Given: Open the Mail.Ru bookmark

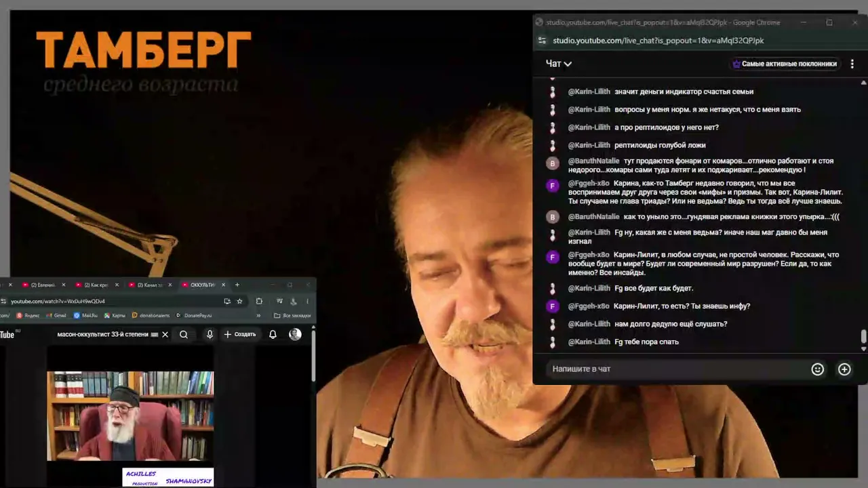Looking at the screenshot, I should (x=86, y=315).
